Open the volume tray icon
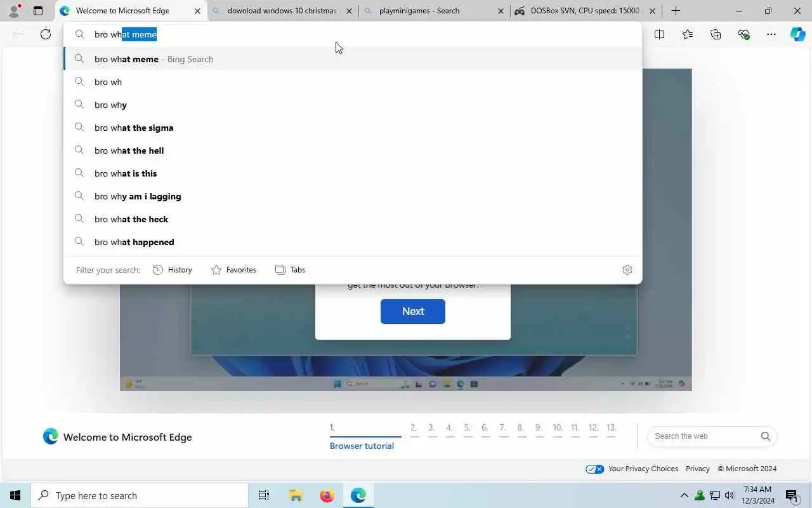Screen dimensions: 812x508 [x=730, y=495]
